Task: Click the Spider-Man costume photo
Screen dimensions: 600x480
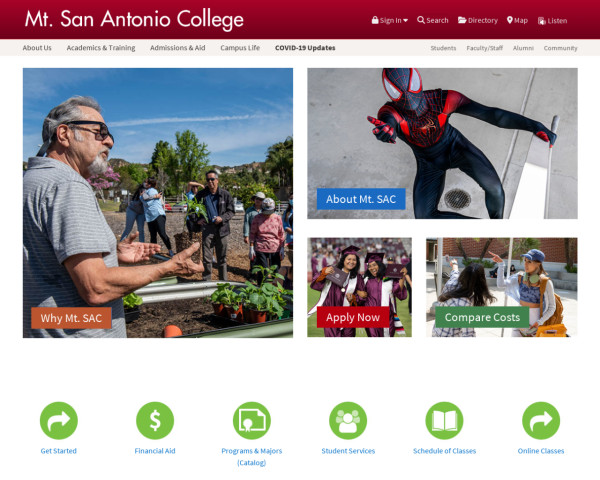Action: [442, 143]
